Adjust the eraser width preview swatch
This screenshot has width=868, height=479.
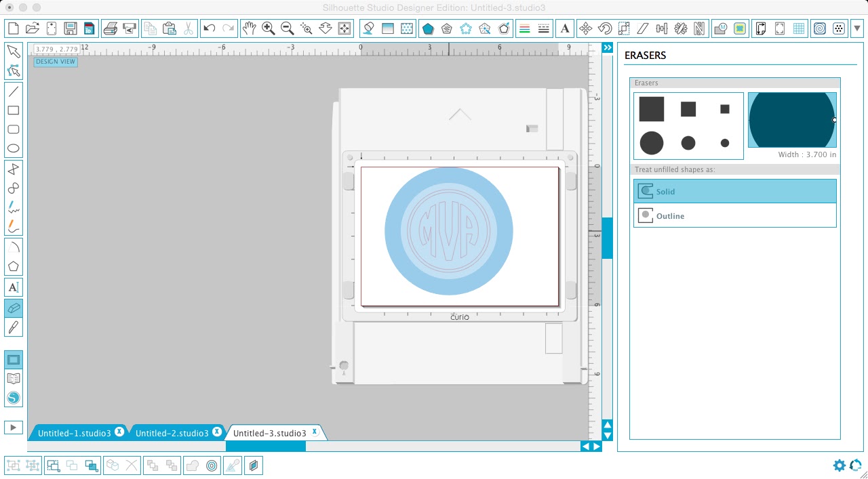tap(792, 119)
